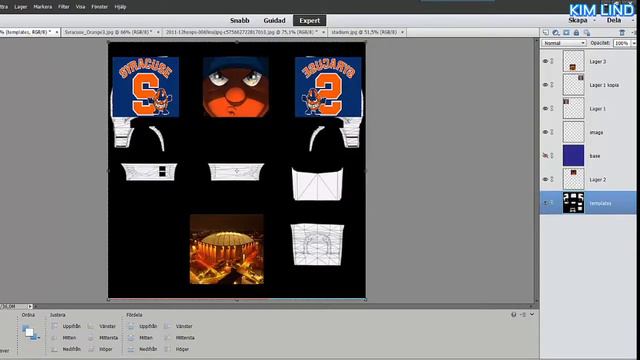Align layers right with Justera Höger

(x=100, y=349)
